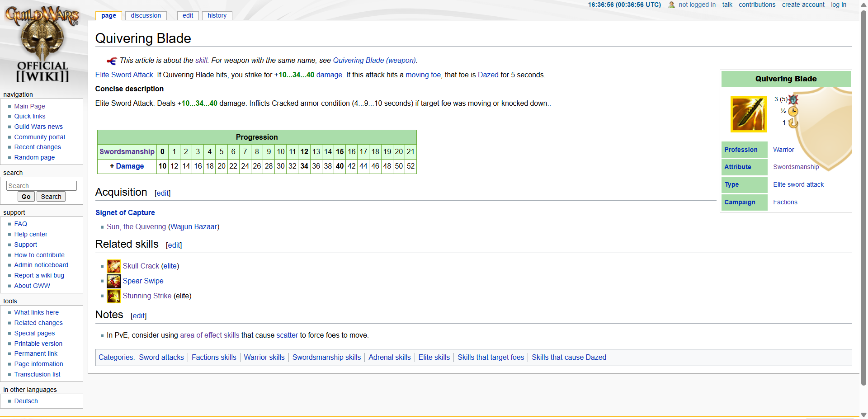The height and width of the screenshot is (419, 868).
Task: Open Sun, the Quivering link
Action: pos(137,226)
